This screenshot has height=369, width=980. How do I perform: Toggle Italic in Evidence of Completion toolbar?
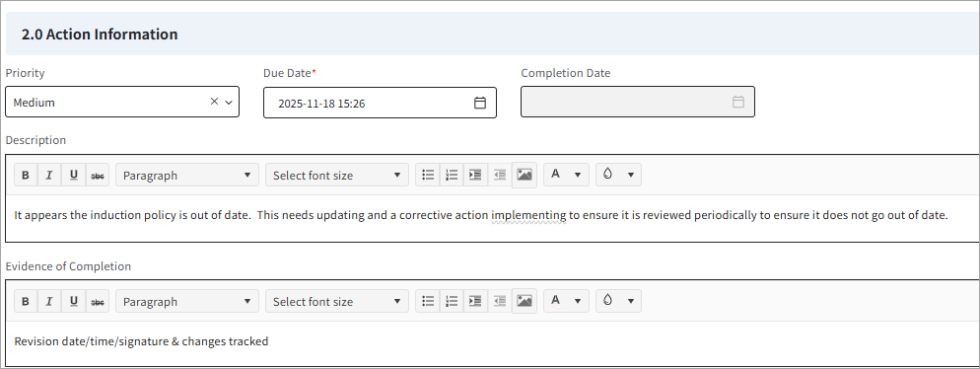[x=49, y=302]
